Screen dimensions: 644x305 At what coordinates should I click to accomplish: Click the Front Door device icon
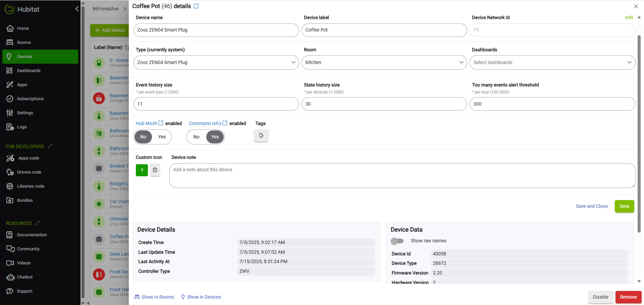[x=99, y=274]
